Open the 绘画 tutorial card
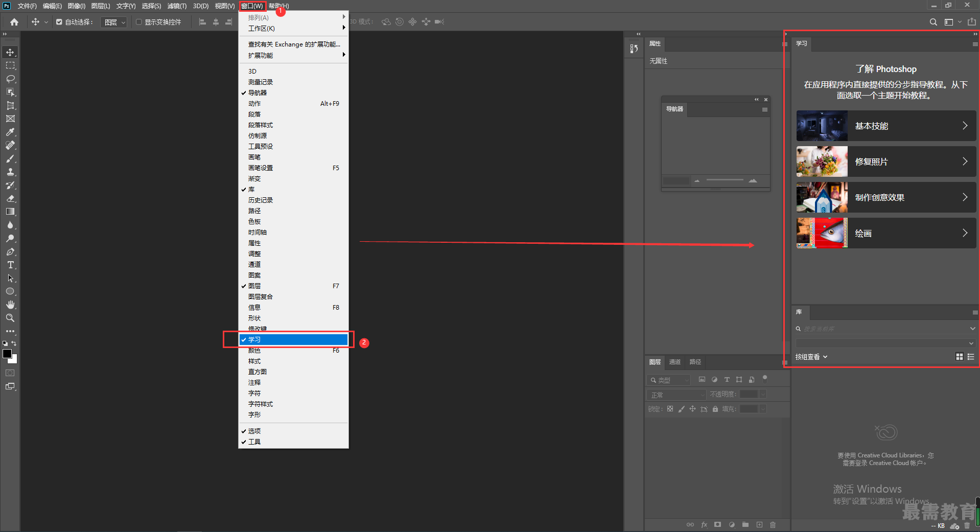This screenshot has height=532, width=980. tap(886, 233)
